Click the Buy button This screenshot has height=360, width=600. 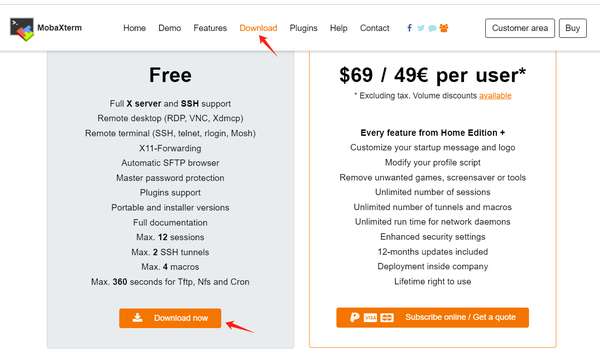pos(572,28)
